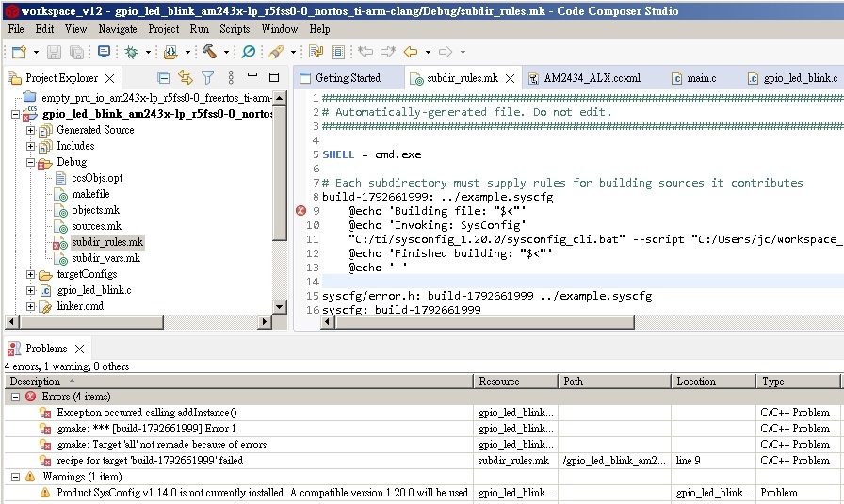Click the next edit location icon
The image size is (844, 504).
pos(388,52)
